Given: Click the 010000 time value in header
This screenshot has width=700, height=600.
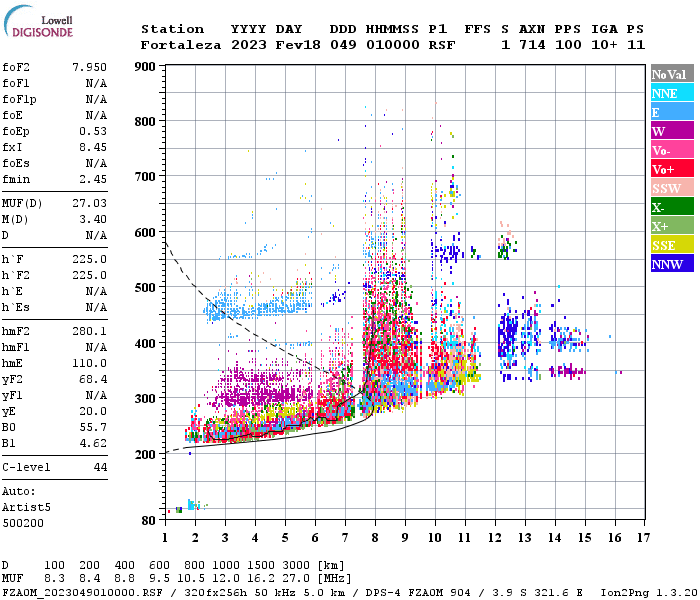Looking at the screenshot, I should (x=392, y=45).
